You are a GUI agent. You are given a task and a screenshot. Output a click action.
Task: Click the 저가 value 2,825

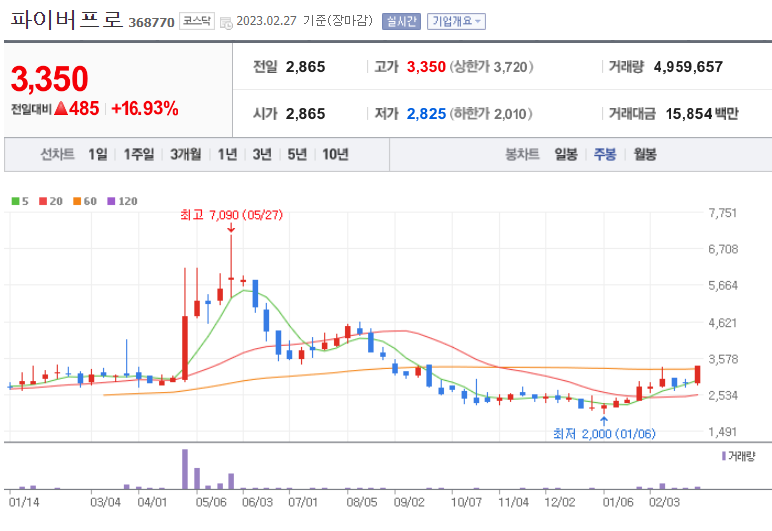(426, 114)
